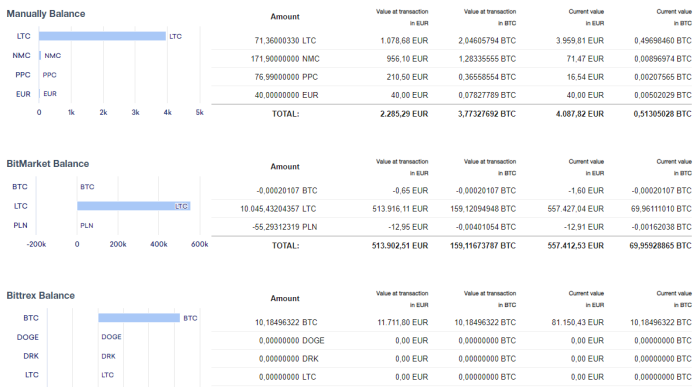Image resolution: width=700 pixels, height=387 pixels.
Task: Click the LTC bar in Manually Balance chart
Action: 102,36
